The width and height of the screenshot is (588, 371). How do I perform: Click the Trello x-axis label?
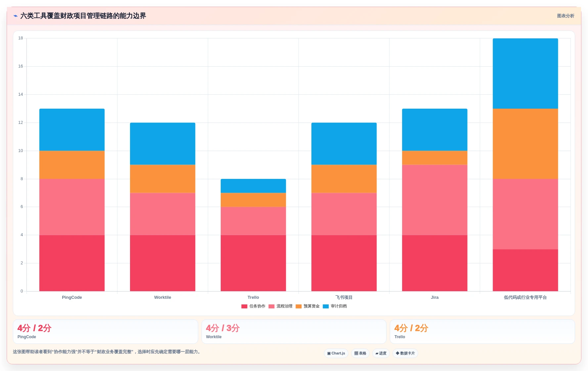click(253, 297)
